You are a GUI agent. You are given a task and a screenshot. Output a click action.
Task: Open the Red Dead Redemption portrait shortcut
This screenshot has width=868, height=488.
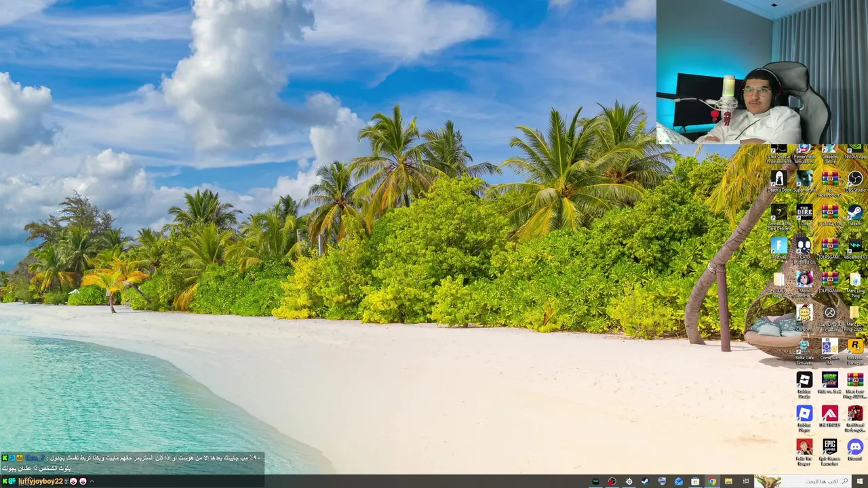point(855,418)
